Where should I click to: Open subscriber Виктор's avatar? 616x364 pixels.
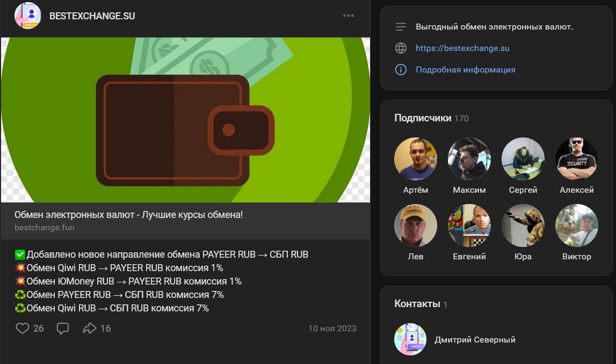pyautogui.click(x=577, y=225)
